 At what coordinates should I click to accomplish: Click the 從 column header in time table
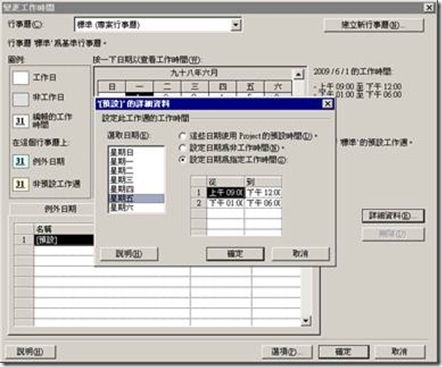(226, 182)
